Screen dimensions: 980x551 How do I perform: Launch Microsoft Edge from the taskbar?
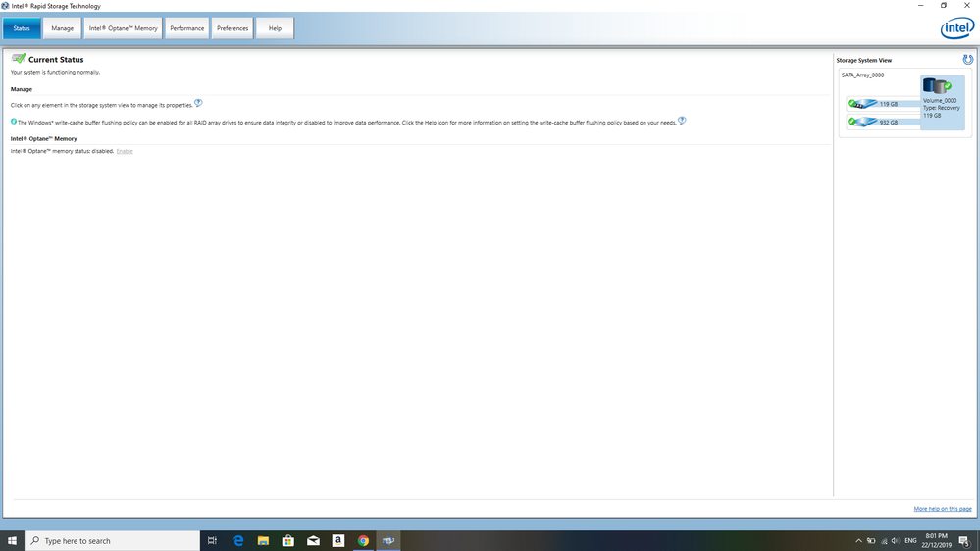coord(238,540)
